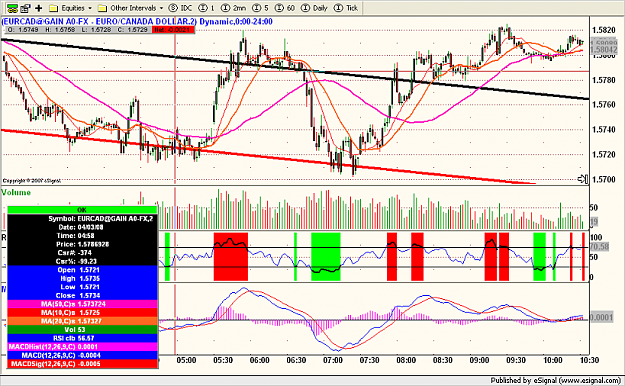Click the 1.5760 price axis label
This screenshot has width=625, height=386.
604,105
